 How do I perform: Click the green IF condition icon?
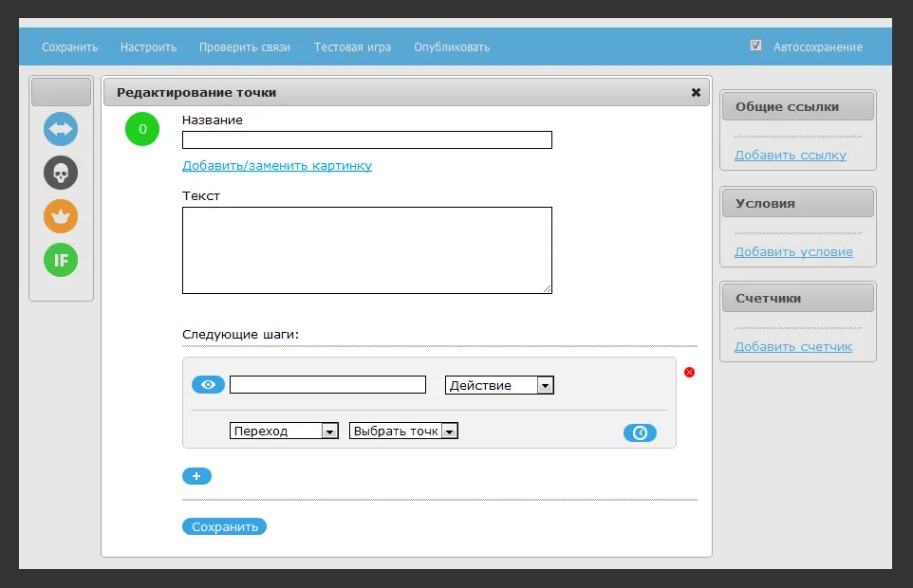click(x=61, y=260)
